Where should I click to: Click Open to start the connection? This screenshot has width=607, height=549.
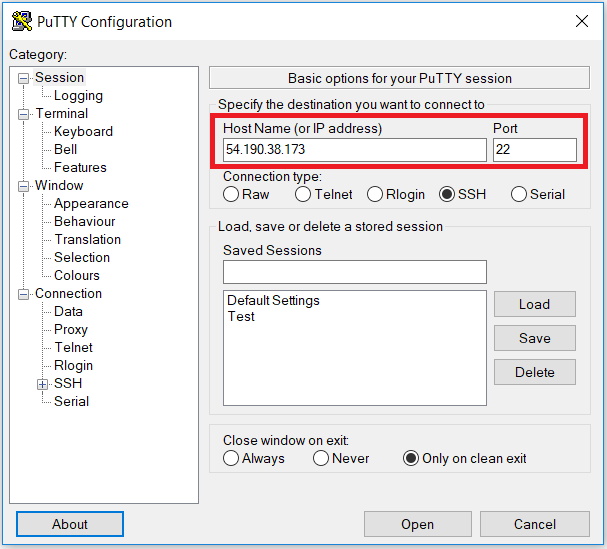tap(418, 524)
